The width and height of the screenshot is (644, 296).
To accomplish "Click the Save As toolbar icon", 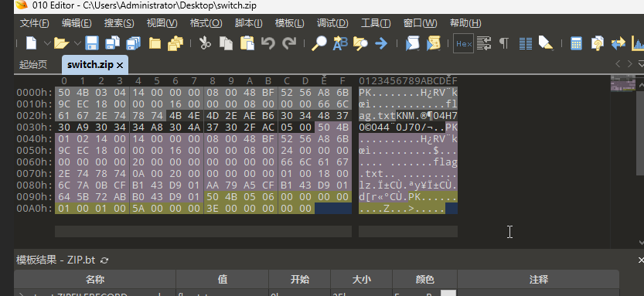I will pyautogui.click(x=112, y=43).
